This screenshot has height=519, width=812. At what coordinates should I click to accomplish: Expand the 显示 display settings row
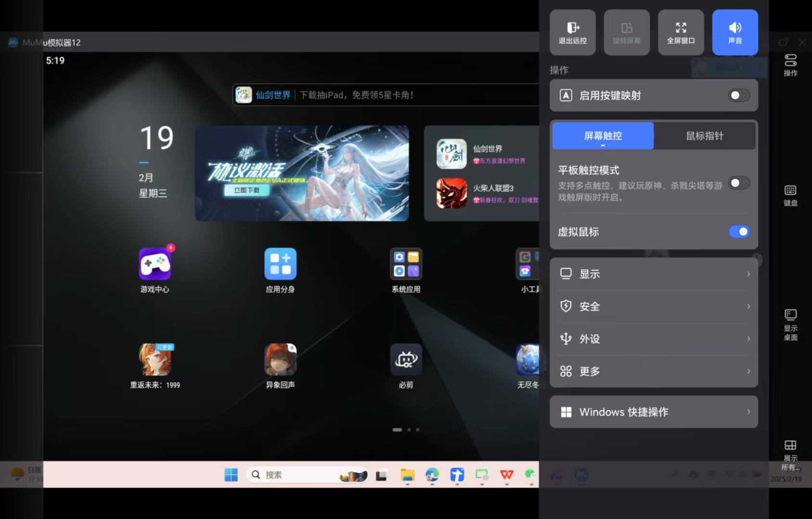[x=654, y=274]
